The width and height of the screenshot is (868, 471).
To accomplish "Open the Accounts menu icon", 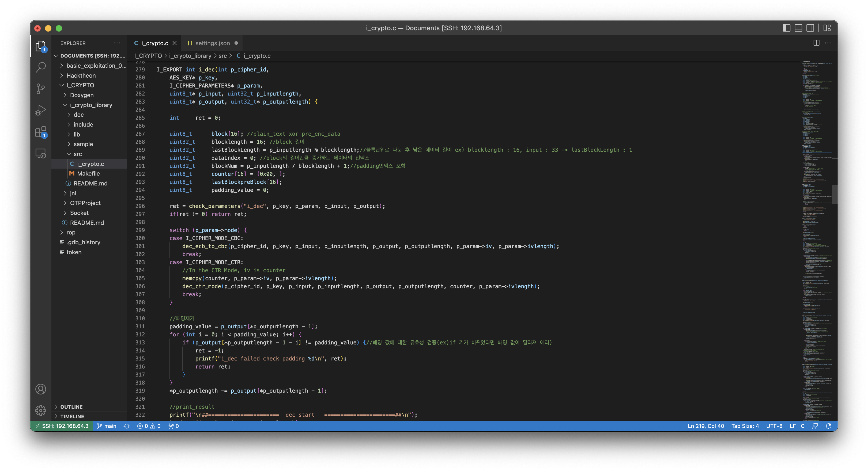I will point(41,389).
